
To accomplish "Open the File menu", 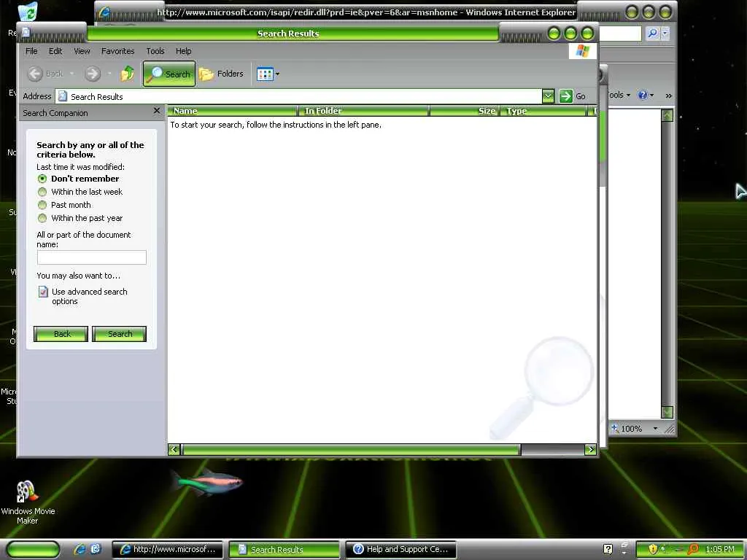I will pos(31,51).
